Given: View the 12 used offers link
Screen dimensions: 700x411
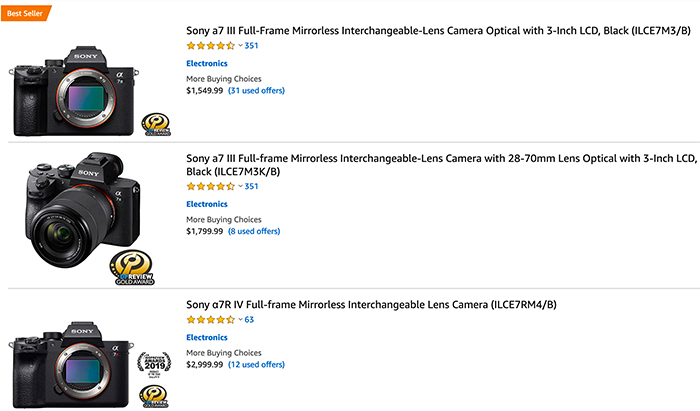Looking at the screenshot, I should [x=256, y=365].
